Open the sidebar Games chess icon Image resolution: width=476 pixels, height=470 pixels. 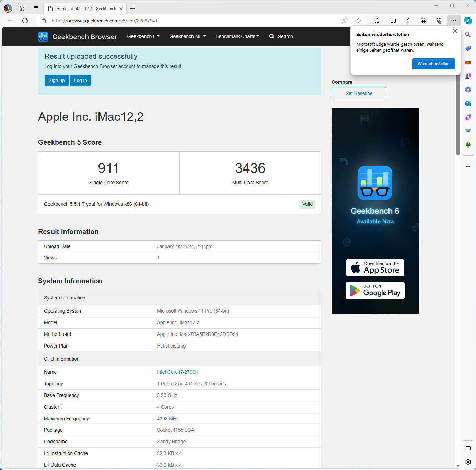(x=468, y=76)
